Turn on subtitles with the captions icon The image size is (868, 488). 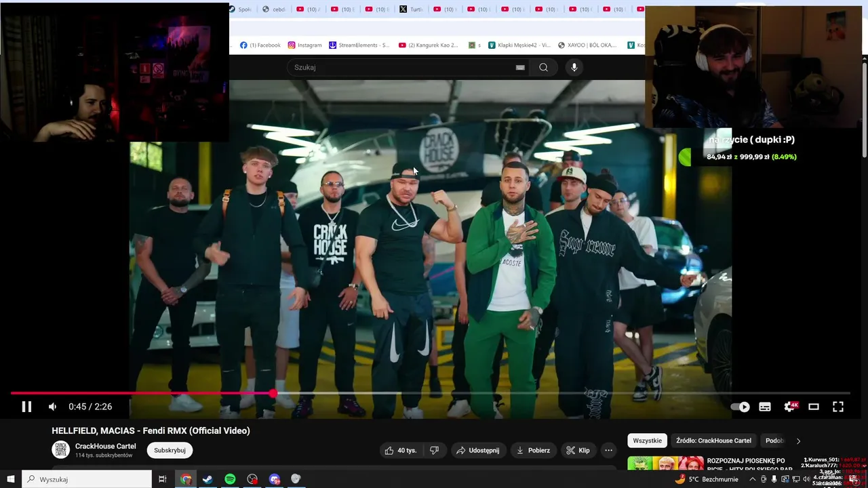pyautogui.click(x=765, y=407)
